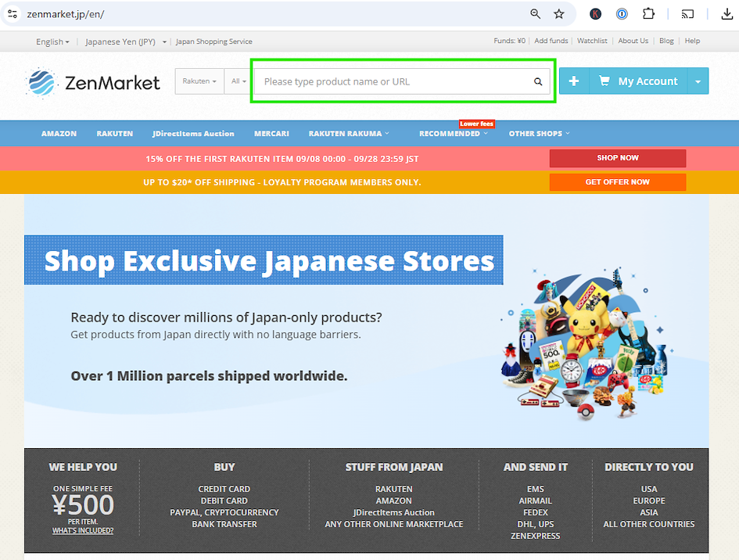739x560 pixels.
Task: Expand the Other Shops menu
Action: tap(539, 134)
